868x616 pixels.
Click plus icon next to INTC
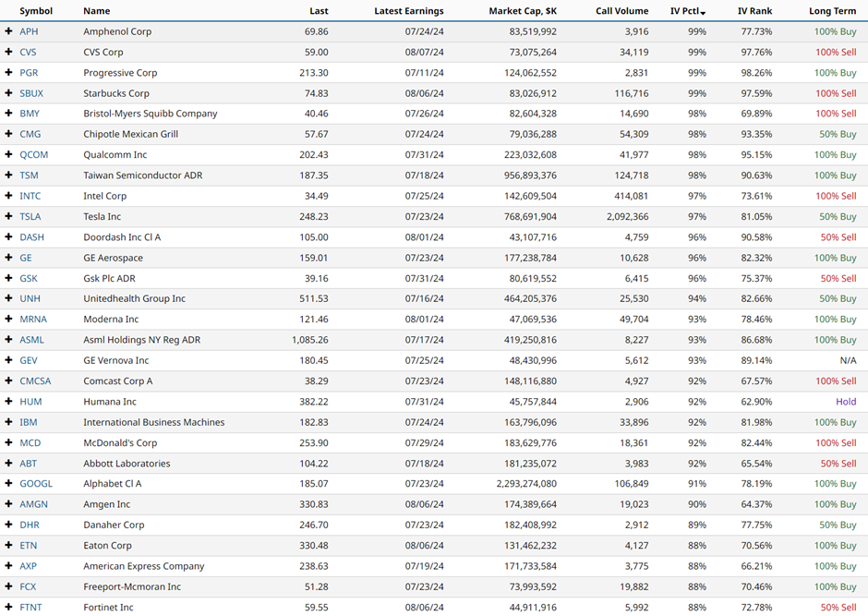coord(9,196)
